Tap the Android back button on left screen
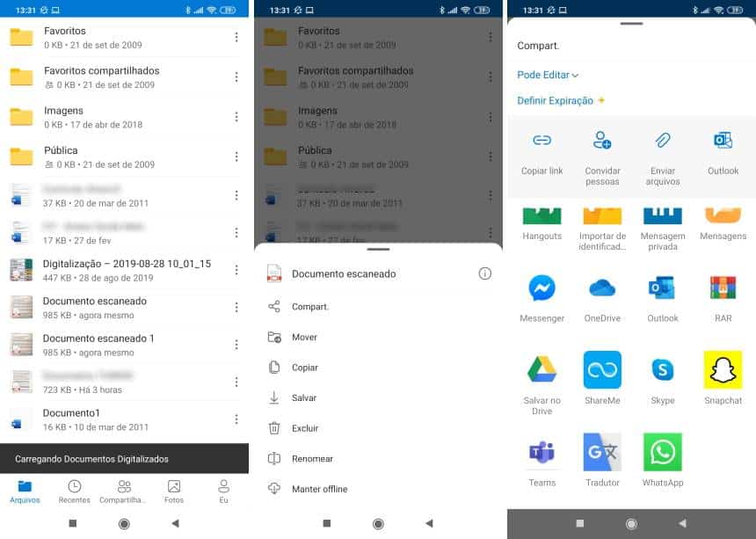The height and width of the screenshot is (539, 756). pos(175,523)
